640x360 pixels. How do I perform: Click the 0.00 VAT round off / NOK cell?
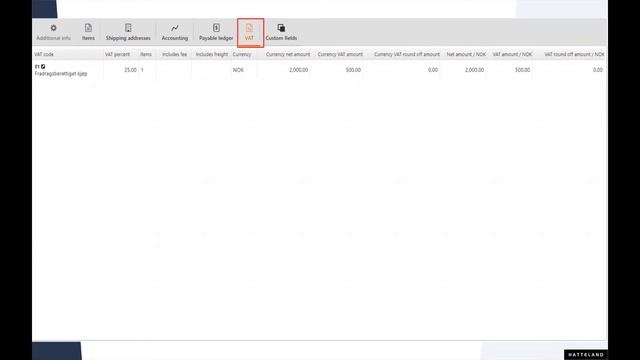[598, 70]
